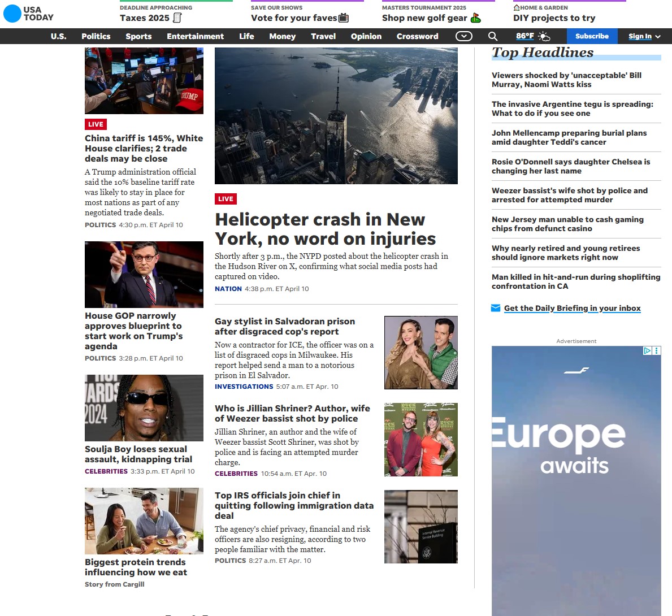The height and width of the screenshot is (616, 672).
Task: Open the Opinion section
Action: tap(366, 36)
